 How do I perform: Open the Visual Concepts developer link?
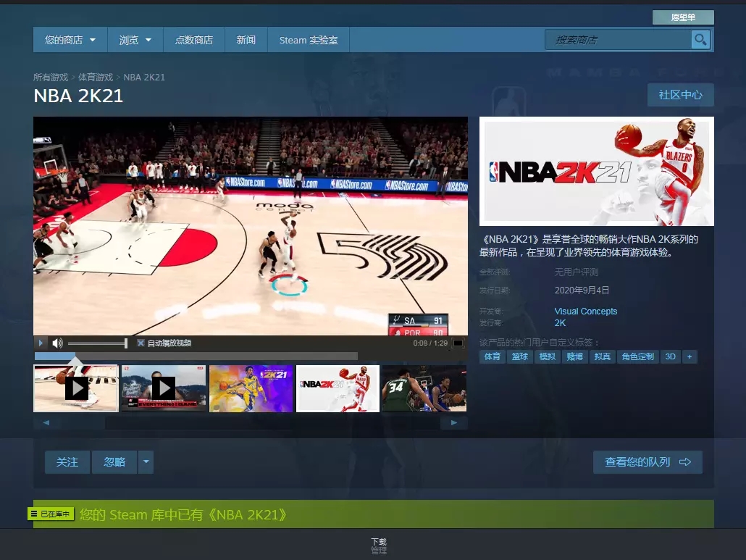585,311
